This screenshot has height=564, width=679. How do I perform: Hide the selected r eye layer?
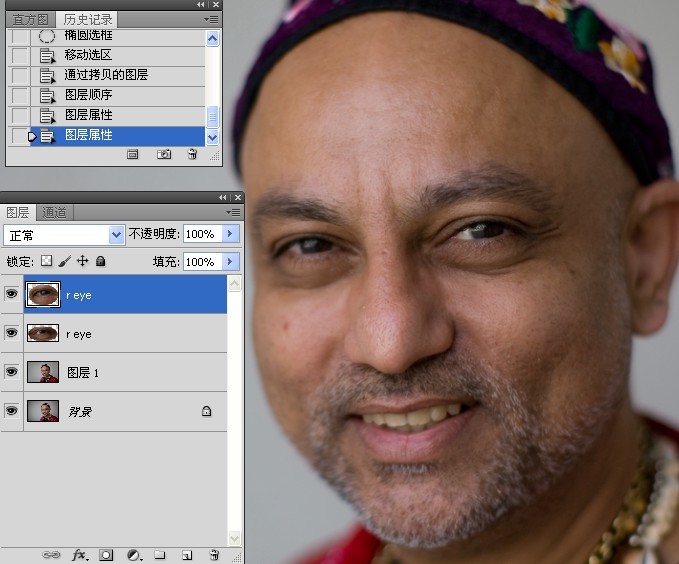tap(11, 294)
